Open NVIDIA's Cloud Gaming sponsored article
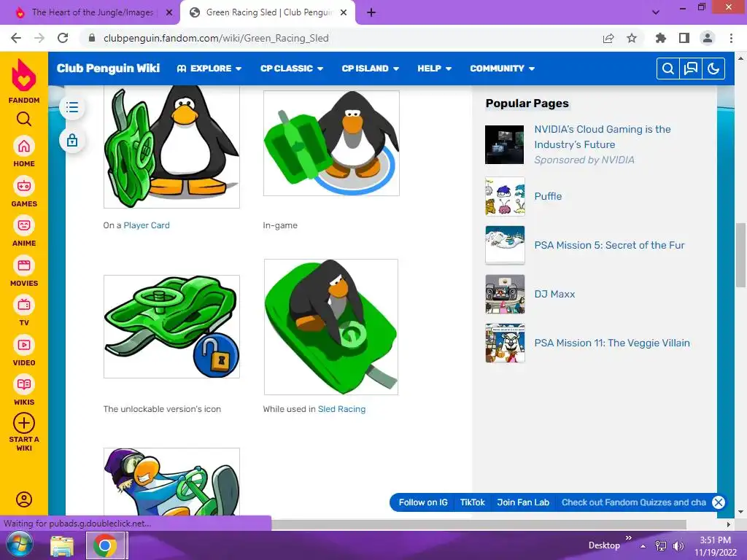Image resolution: width=747 pixels, height=560 pixels. [x=602, y=136]
